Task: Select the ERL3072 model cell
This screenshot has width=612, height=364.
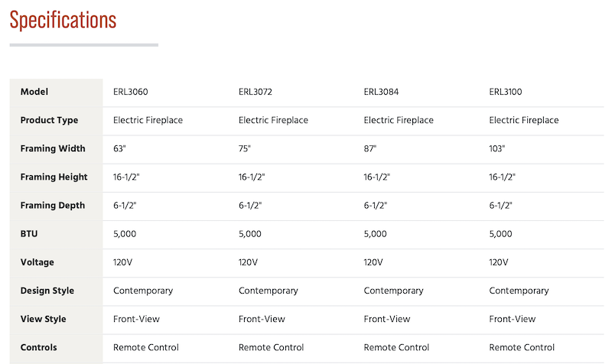Action: 256,92
